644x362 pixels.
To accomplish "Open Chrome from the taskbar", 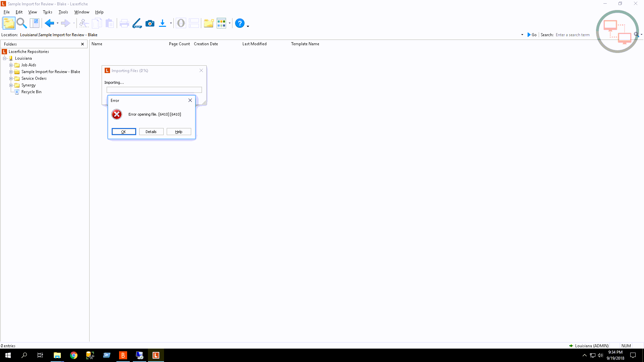I will coord(74,355).
